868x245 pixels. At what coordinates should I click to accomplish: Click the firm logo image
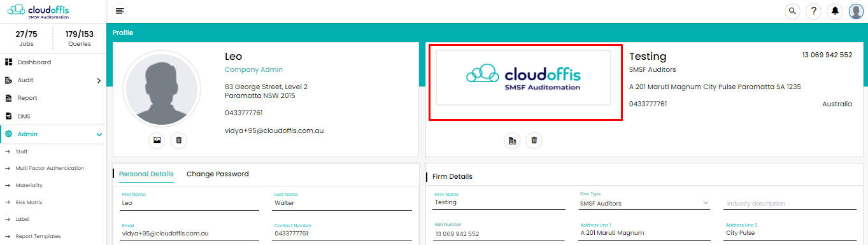(x=523, y=77)
